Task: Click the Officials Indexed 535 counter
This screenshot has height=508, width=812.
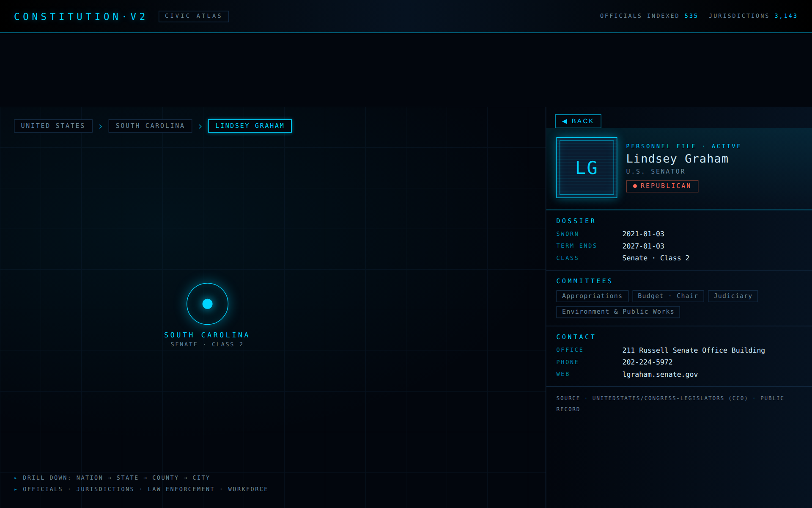Action: coord(649,16)
